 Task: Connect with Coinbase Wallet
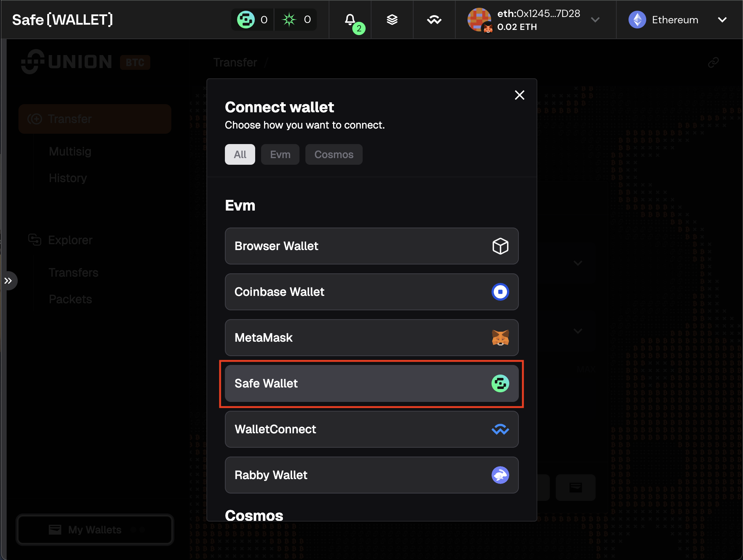[x=371, y=292]
